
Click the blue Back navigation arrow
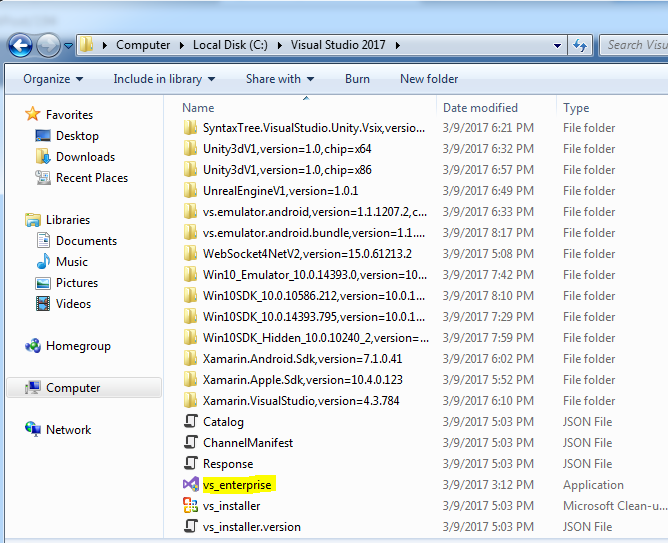(x=20, y=45)
